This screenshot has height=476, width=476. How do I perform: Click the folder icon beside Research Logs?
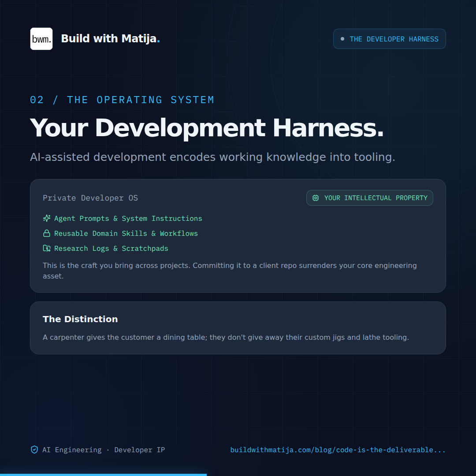[x=47, y=248]
